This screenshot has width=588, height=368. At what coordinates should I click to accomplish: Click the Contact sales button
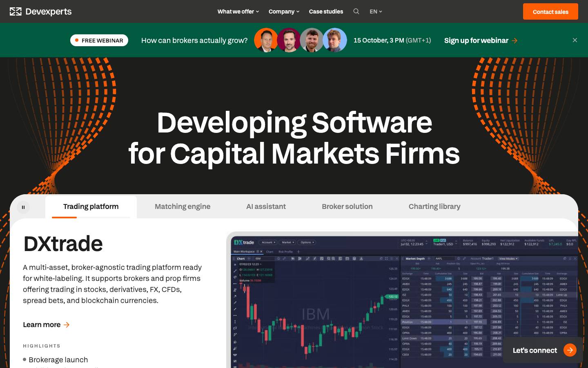(x=550, y=11)
